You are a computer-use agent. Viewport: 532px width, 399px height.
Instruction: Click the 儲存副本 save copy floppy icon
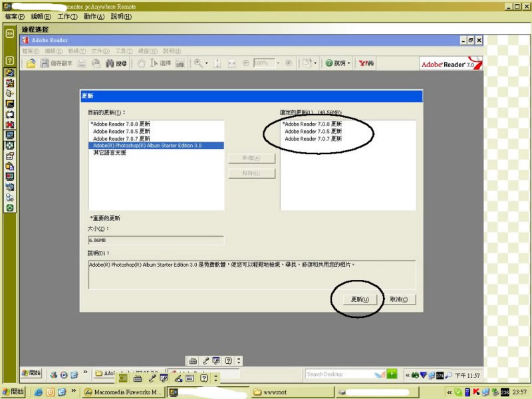(x=45, y=63)
